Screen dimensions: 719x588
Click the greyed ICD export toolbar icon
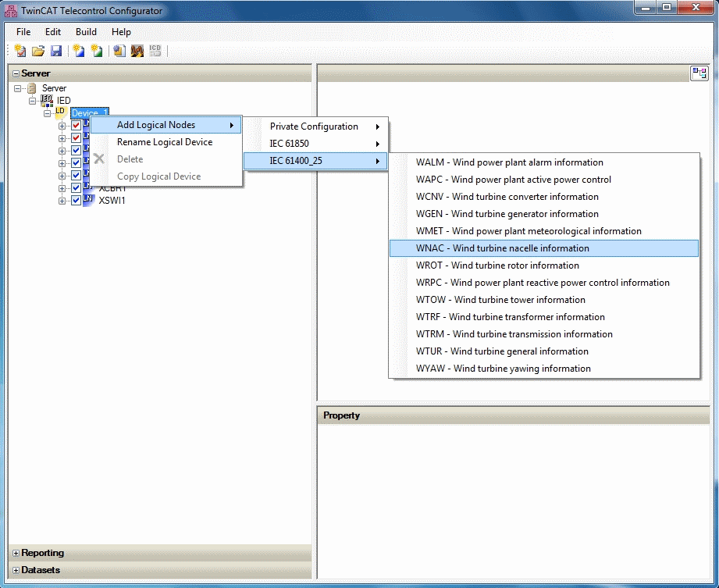[155, 51]
